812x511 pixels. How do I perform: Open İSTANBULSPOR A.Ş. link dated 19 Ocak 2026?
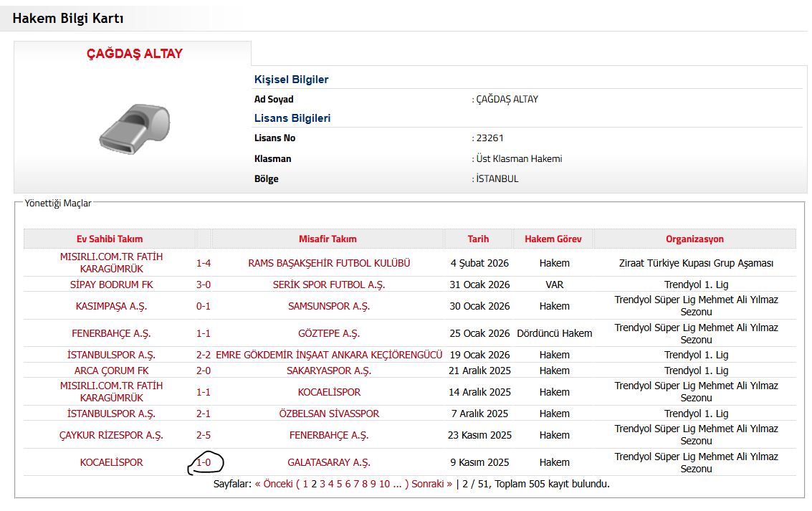coord(111,355)
